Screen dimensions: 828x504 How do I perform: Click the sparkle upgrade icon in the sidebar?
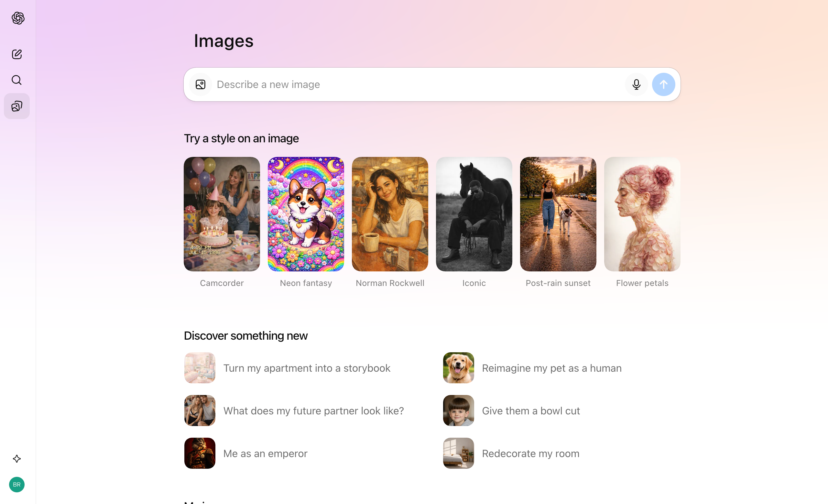17,459
